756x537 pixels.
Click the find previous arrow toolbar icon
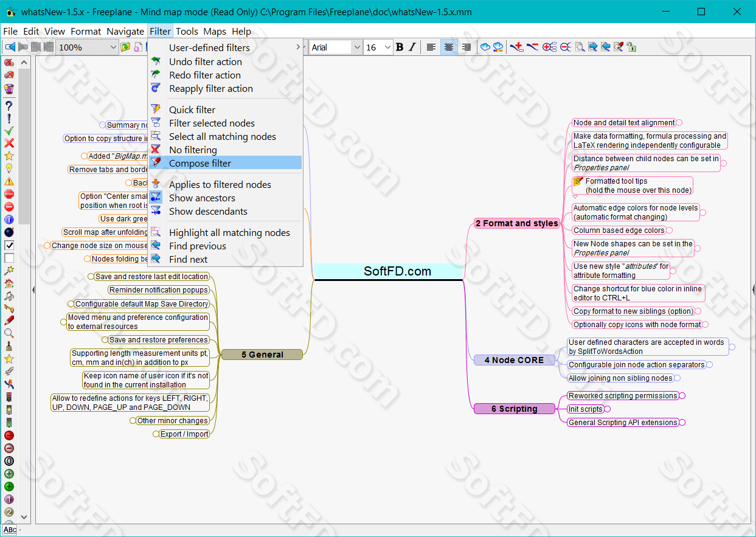(605, 47)
